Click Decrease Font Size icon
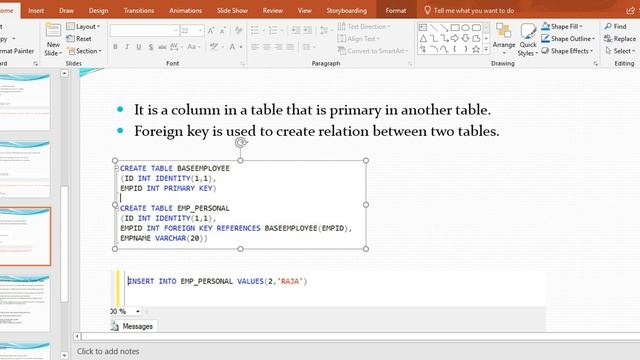Screen dimensions: 640x360 [223, 31]
